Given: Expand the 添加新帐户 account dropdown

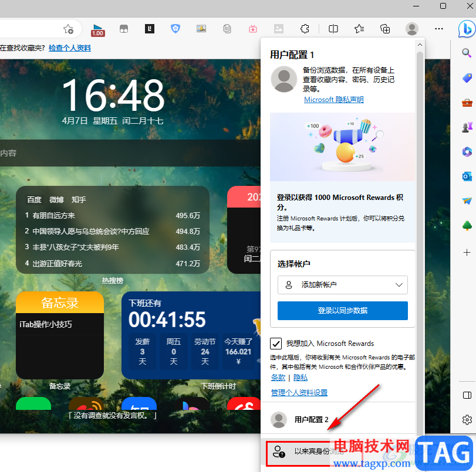Looking at the screenshot, I should click(x=342, y=285).
